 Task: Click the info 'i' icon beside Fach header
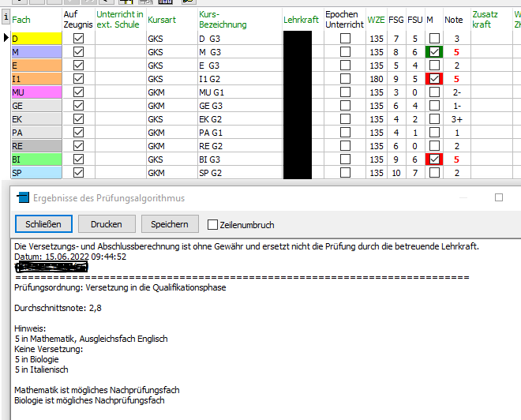point(6,17)
